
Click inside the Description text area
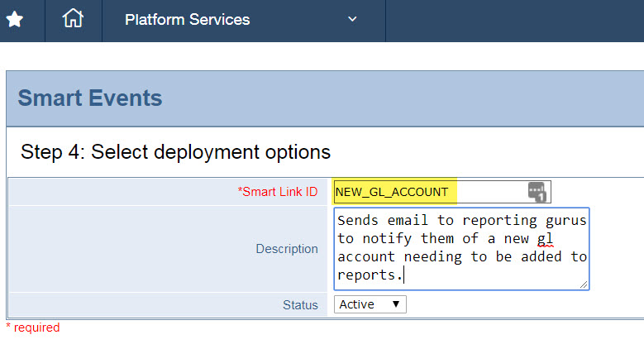(x=462, y=248)
